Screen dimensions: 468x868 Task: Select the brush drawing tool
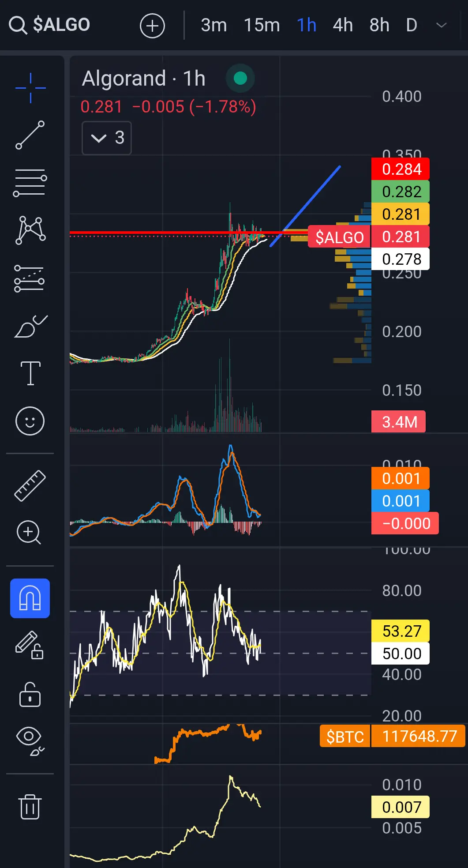point(30,327)
